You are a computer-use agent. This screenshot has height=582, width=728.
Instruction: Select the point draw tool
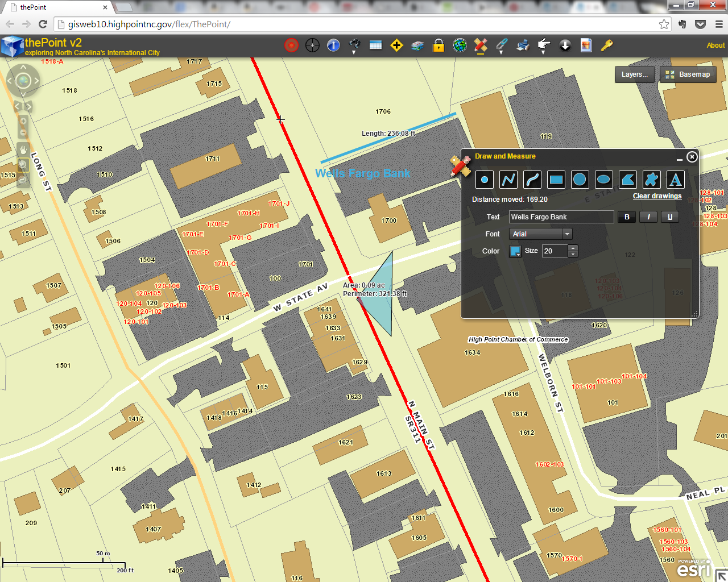pyautogui.click(x=485, y=180)
